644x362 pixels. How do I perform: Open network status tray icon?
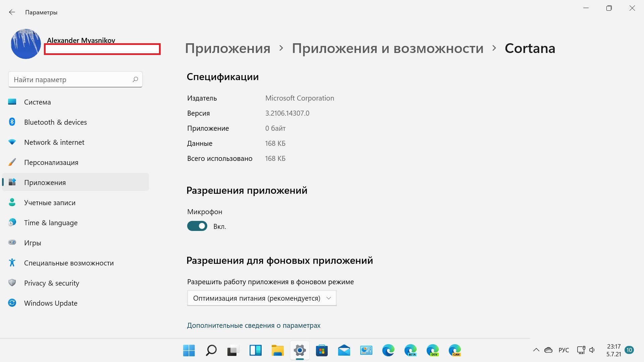(x=581, y=350)
